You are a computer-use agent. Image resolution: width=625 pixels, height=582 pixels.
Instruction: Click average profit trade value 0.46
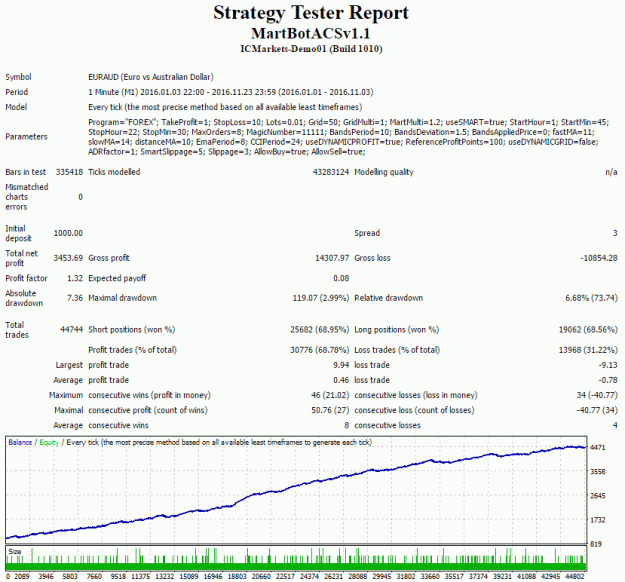[x=341, y=380]
